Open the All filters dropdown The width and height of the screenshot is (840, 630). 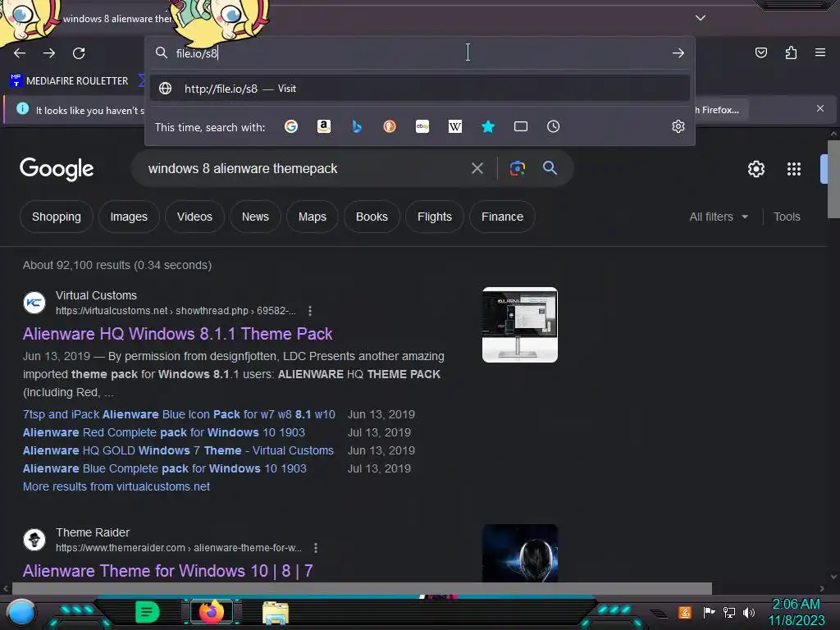(x=719, y=217)
